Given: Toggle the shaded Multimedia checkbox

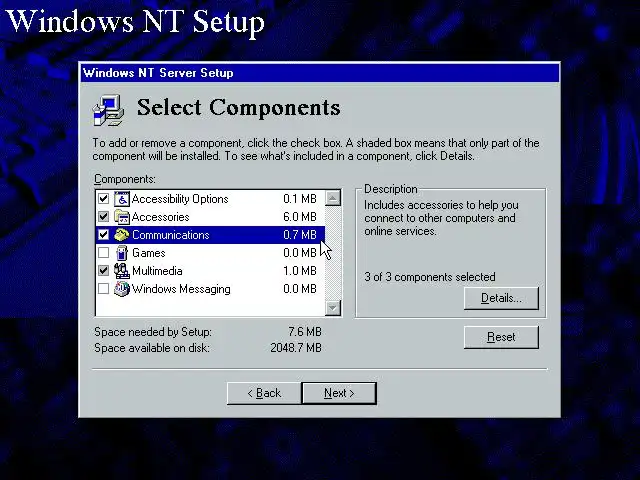Looking at the screenshot, I should coord(104,271).
